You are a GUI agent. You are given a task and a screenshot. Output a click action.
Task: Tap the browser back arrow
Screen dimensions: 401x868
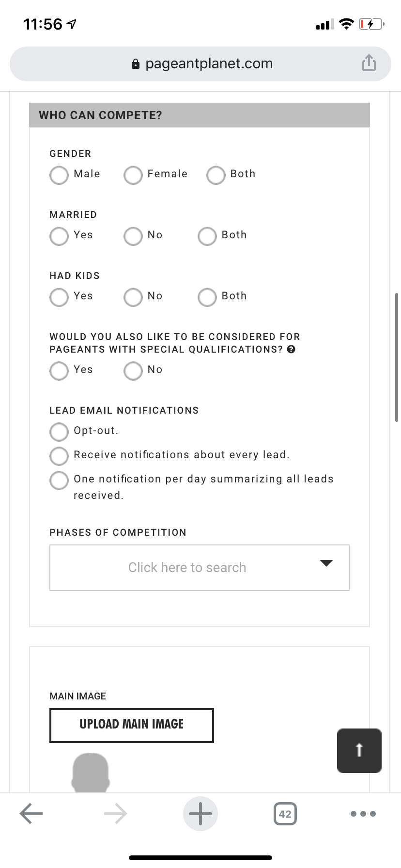(31, 813)
